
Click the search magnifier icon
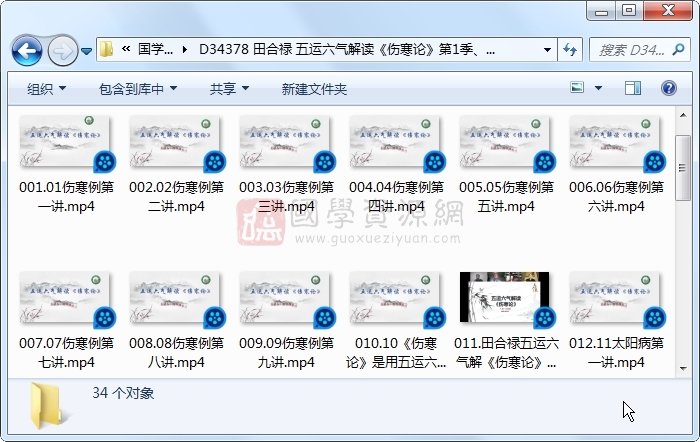[678, 49]
